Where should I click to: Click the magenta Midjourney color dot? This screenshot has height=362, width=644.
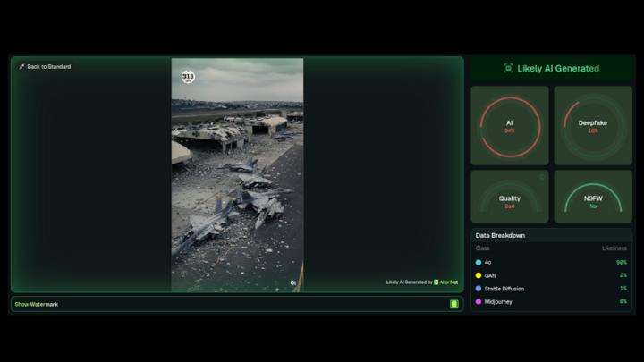(479, 301)
